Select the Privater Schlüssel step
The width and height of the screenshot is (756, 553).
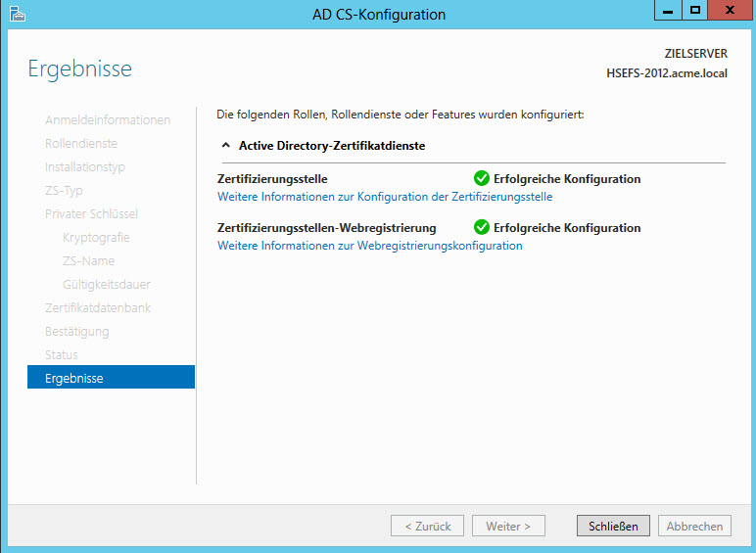(92, 213)
